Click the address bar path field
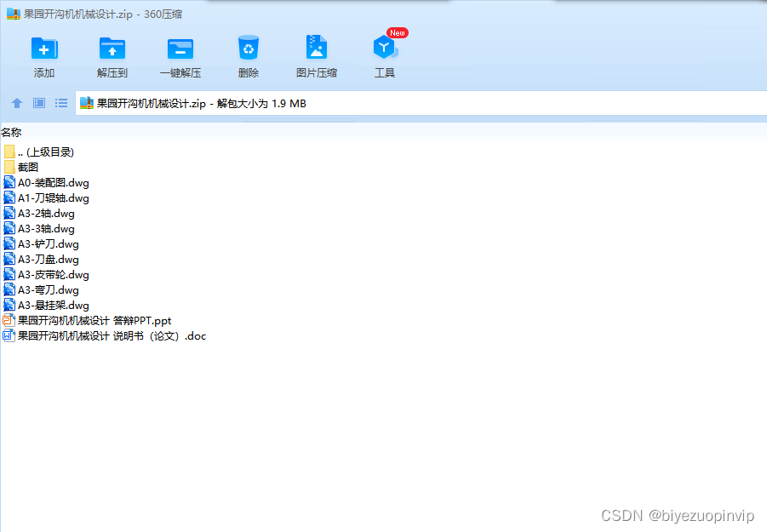The image size is (767, 532). coord(421,103)
